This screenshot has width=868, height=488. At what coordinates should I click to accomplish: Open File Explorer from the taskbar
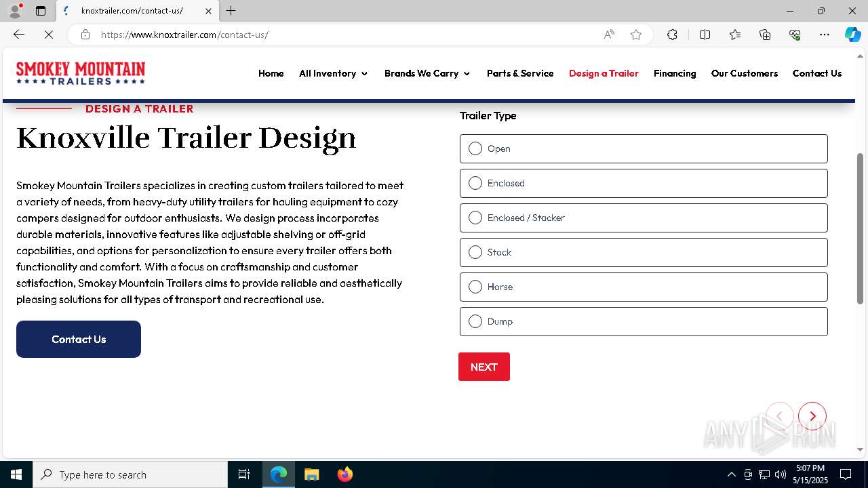point(311,474)
